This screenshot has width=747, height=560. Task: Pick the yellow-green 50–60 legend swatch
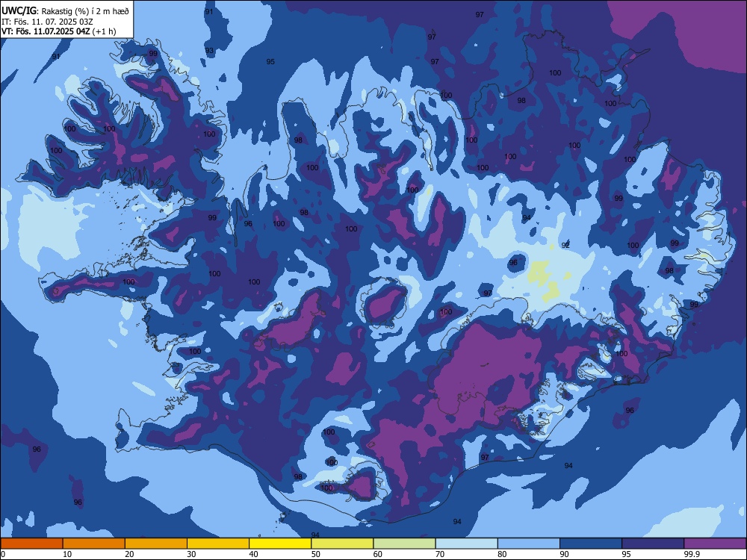click(x=342, y=544)
